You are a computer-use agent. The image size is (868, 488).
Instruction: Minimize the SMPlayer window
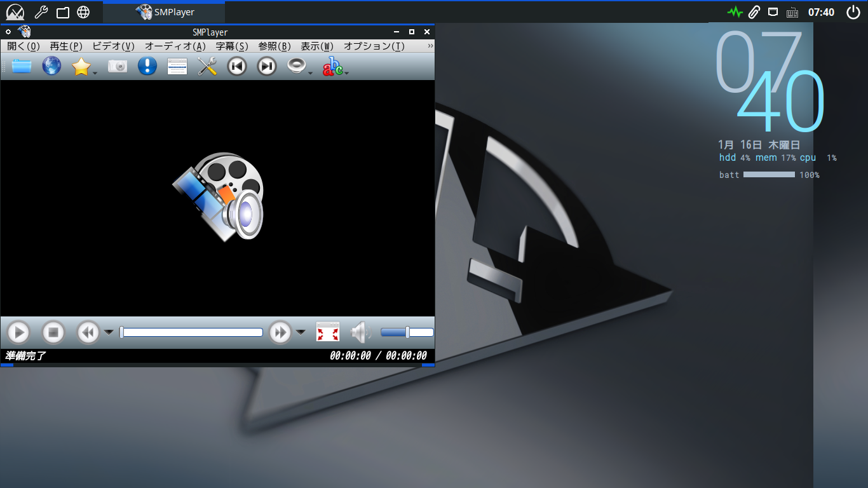(397, 32)
